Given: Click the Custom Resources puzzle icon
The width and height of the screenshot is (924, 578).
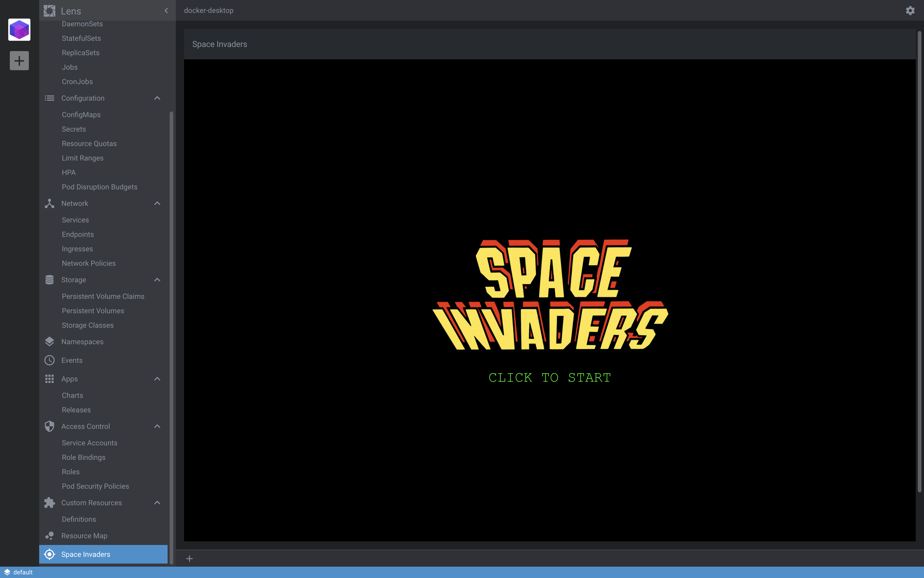Looking at the screenshot, I should coord(49,503).
